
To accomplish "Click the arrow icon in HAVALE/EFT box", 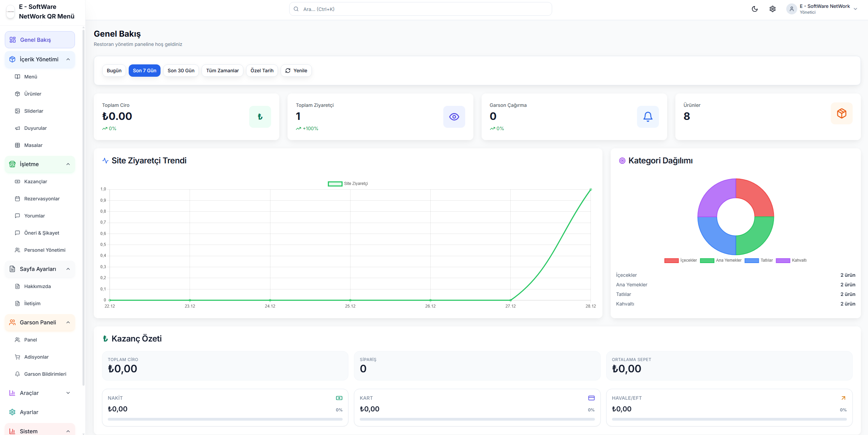I will click(843, 398).
